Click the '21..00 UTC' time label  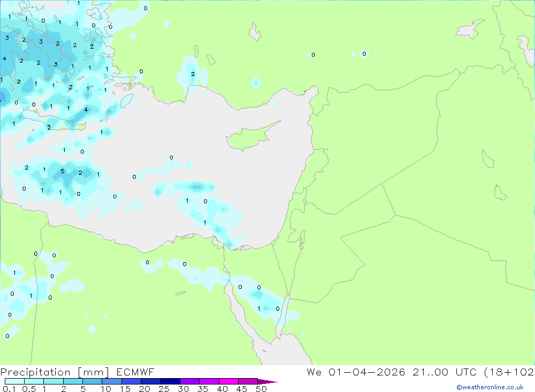coord(445,372)
